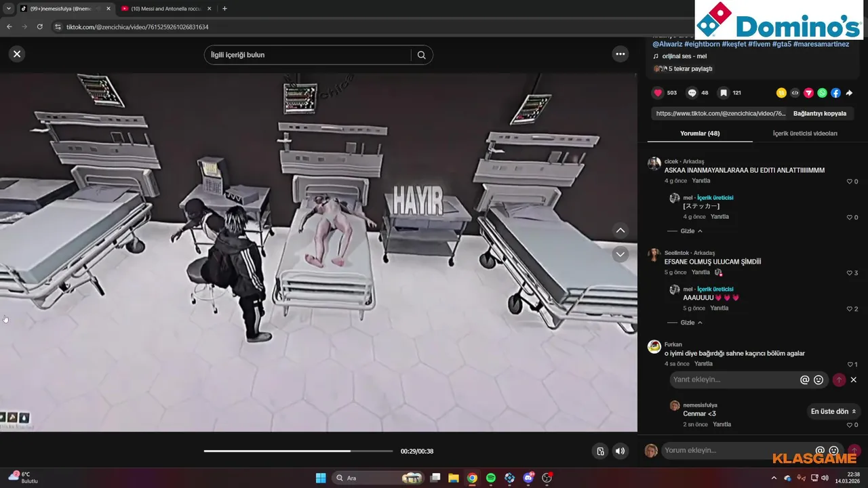Open Spotify from the taskbar
This screenshot has height=488, width=868.
pos(491,478)
